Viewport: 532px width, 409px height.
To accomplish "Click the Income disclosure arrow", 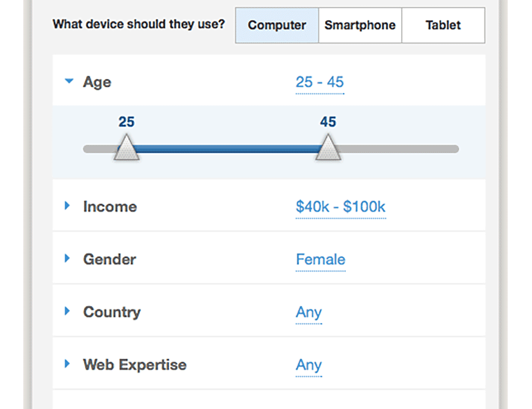I will [x=68, y=206].
